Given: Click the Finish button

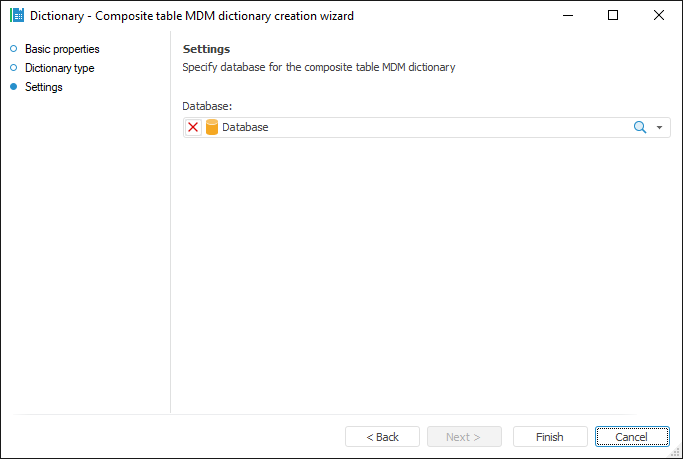Looking at the screenshot, I should [x=549, y=437].
